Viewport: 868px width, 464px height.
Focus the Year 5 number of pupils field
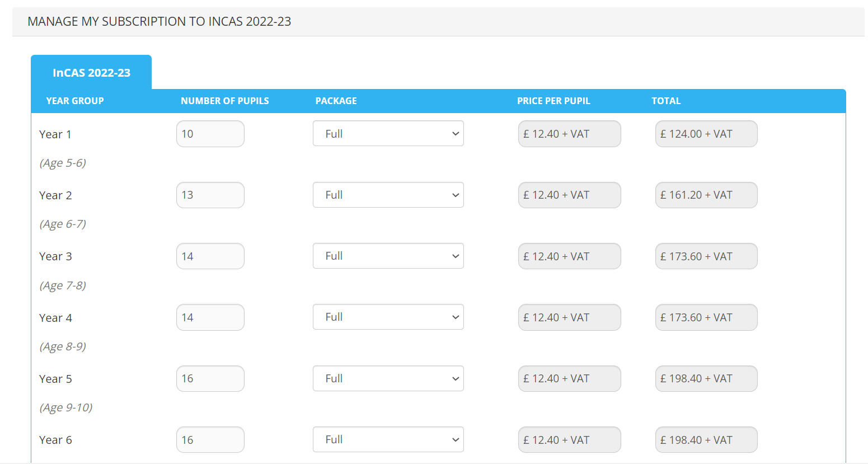click(x=210, y=378)
